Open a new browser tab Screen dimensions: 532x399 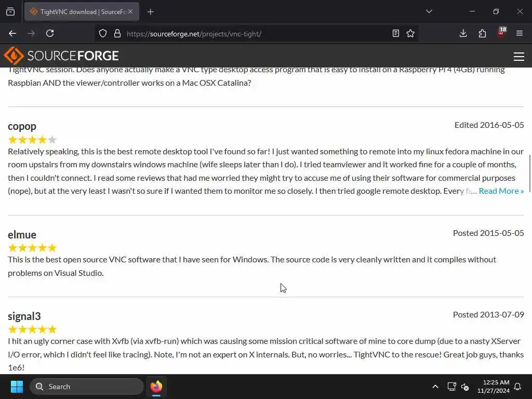point(150,12)
